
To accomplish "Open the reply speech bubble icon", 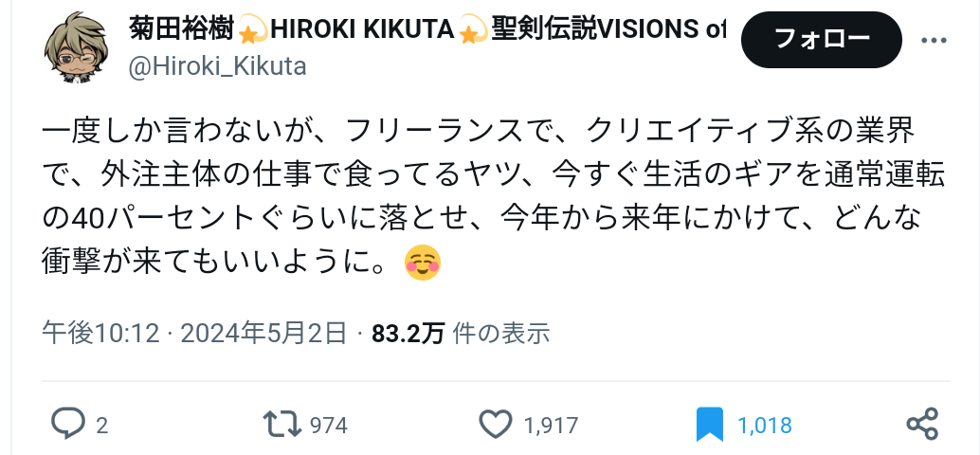I will click(67, 424).
